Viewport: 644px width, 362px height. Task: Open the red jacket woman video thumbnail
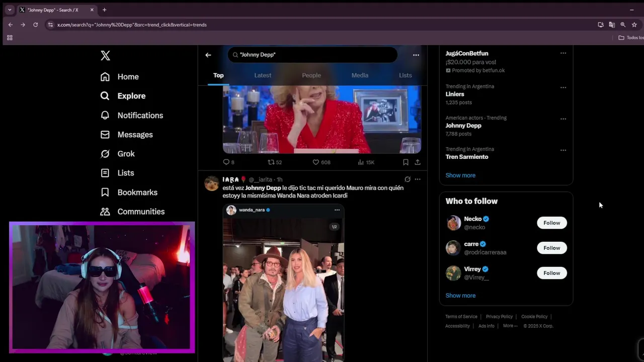coord(322,119)
